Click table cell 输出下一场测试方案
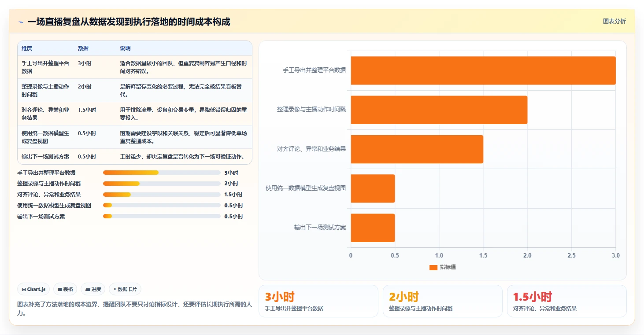Screen dimensions: 644x335 [45, 156]
